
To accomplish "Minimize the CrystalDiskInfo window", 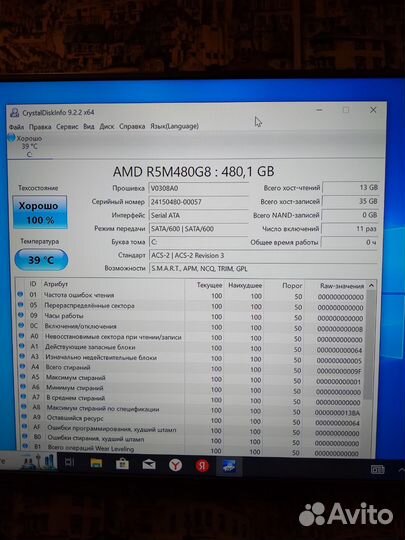I will pyautogui.click(x=319, y=110).
